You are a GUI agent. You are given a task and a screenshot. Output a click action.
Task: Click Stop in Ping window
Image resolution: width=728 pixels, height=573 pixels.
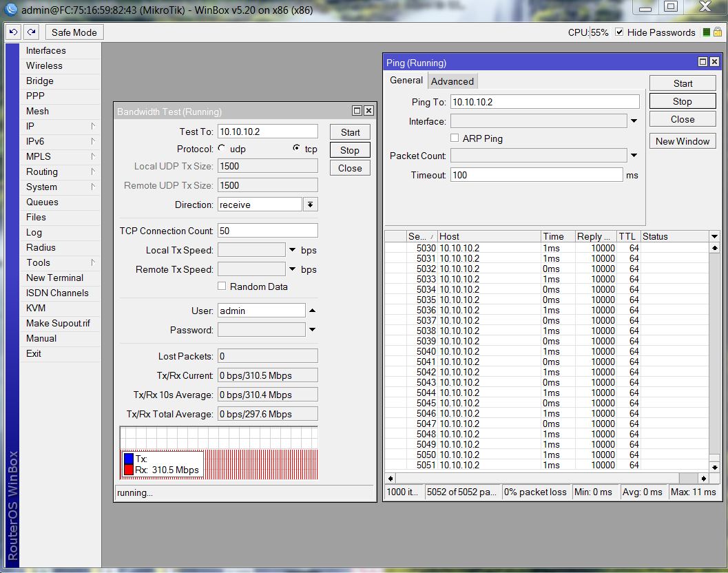[683, 101]
